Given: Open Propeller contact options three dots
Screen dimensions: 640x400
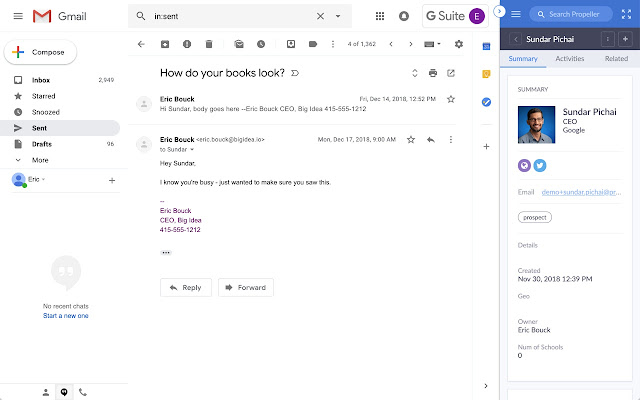Looking at the screenshot, I should (607, 39).
